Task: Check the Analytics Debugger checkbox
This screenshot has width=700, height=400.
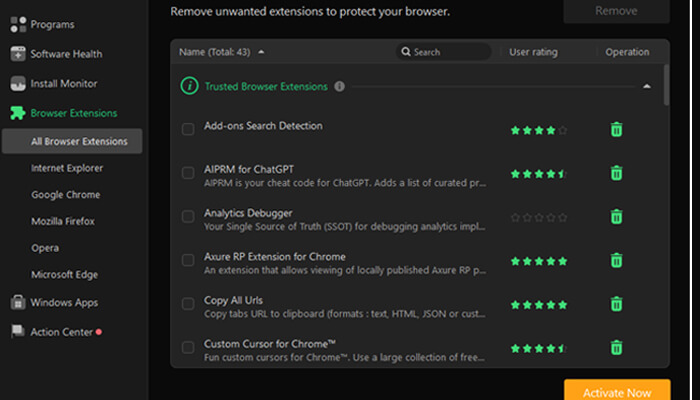Action: (188, 217)
